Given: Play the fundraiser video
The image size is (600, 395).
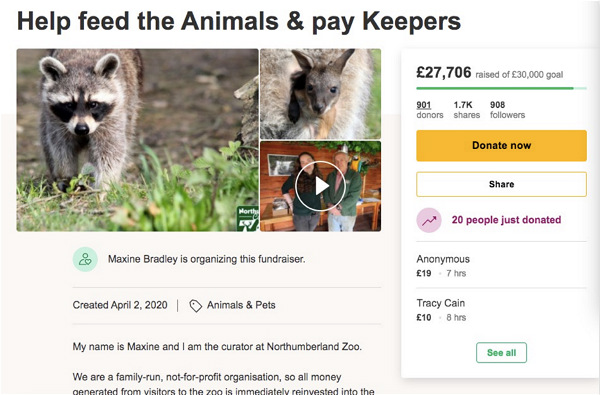Looking at the screenshot, I should [x=320, y=186].
